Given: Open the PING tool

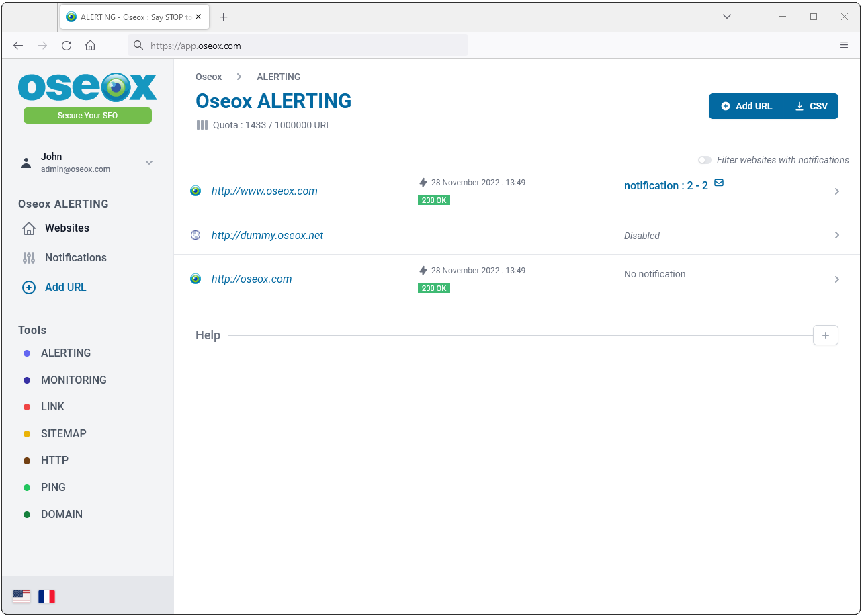Looking at the screenshot, I should pyautogui.click(x=54, y=488).
